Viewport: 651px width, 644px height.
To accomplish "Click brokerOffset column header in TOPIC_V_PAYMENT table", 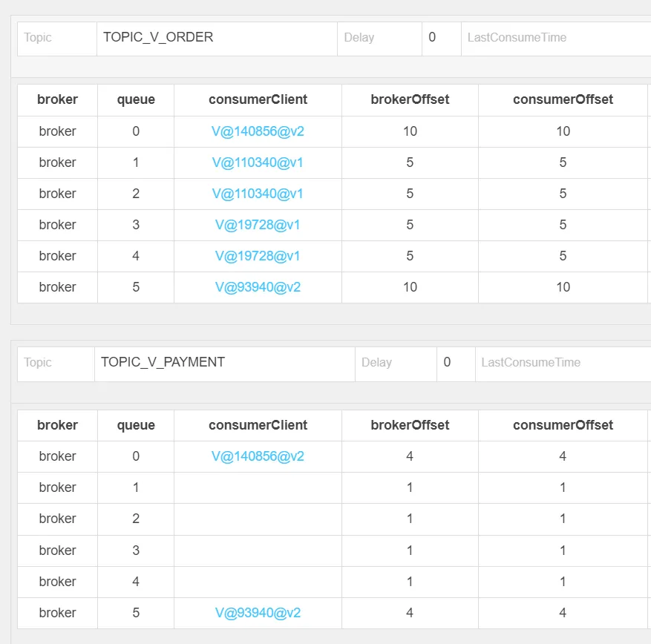I will (410, 425).
